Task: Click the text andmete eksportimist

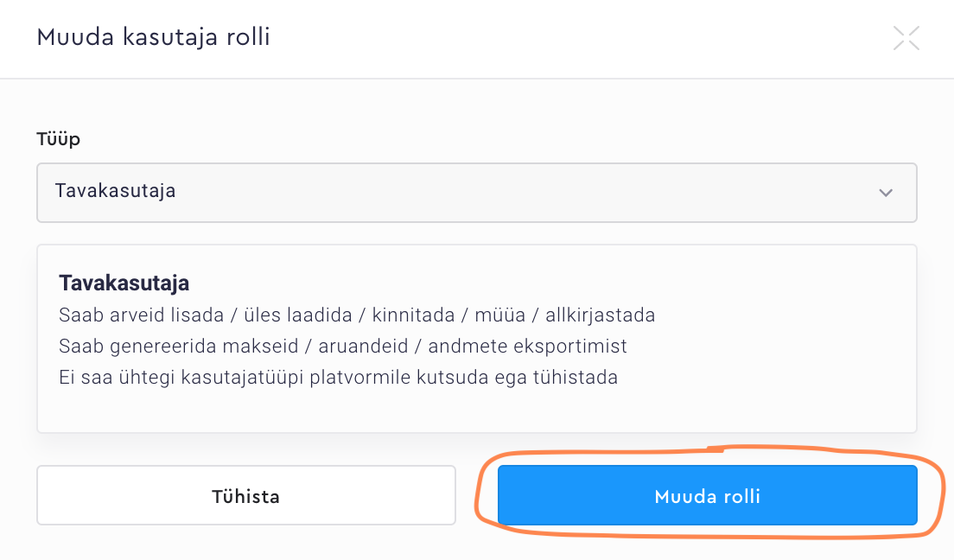Action: coord(527,346)
